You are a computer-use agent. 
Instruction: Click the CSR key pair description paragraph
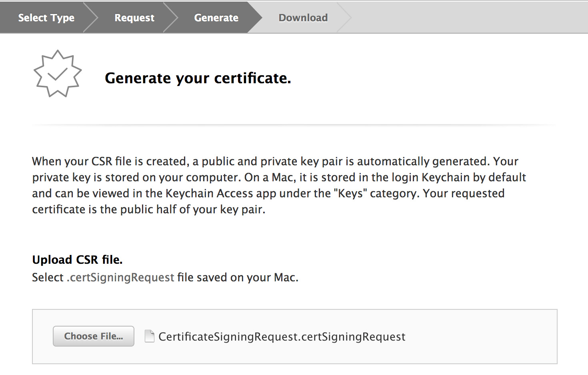click(x=279, y=185)
